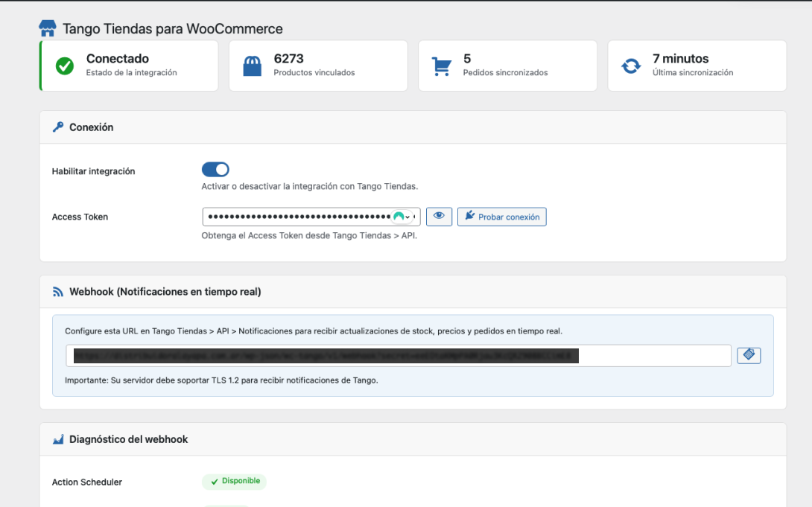
Task: Open password manager dropdown arrow in token field
Action: (x=407, y=217)
